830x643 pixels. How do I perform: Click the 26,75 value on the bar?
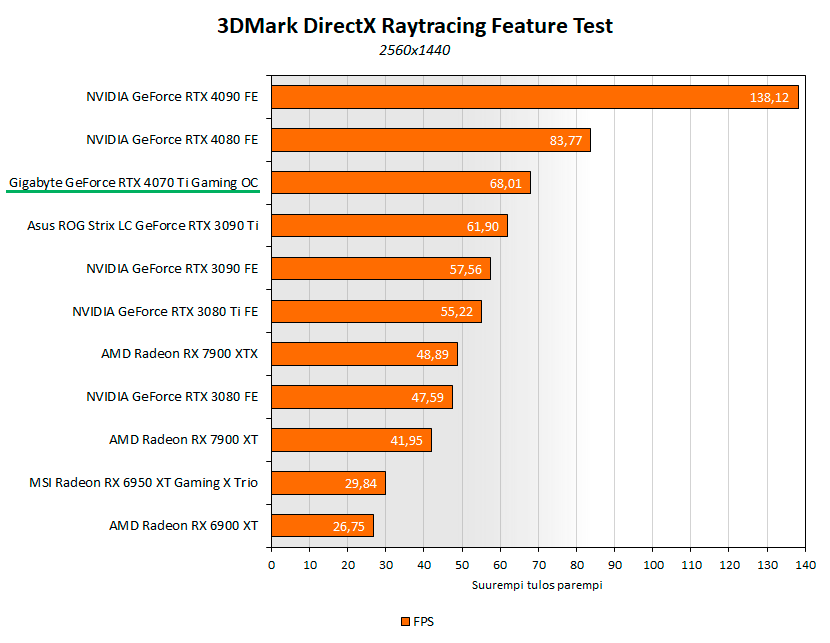(x=349, y=527)
